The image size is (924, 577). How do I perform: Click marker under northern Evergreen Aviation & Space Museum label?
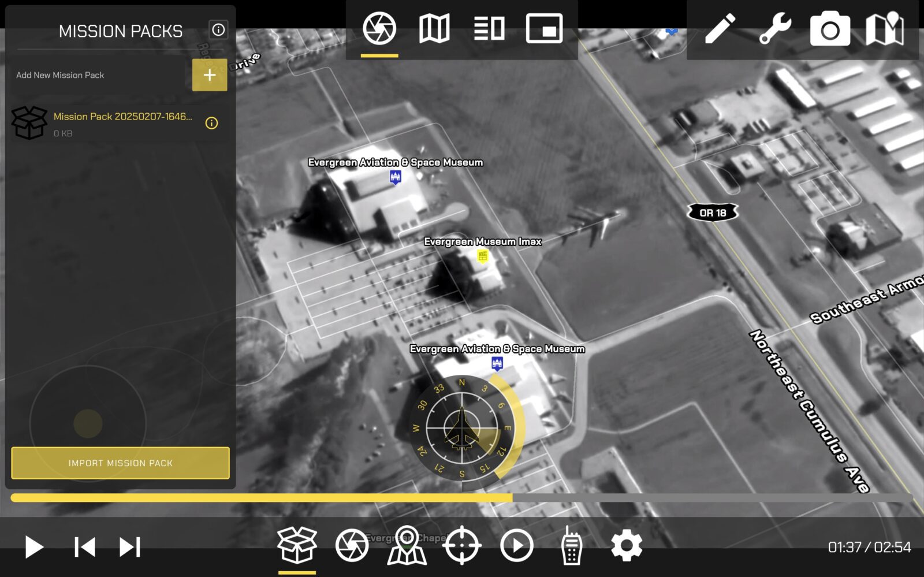pos(395,177)
